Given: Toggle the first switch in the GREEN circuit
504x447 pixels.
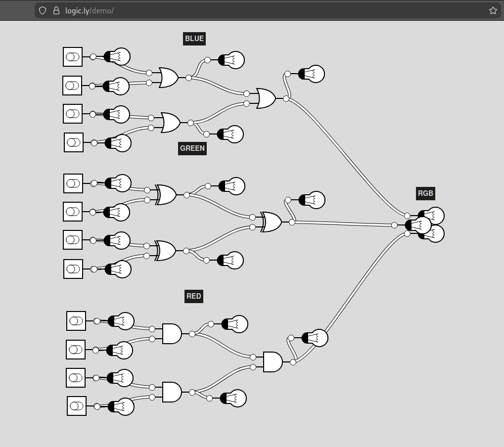Looking at the screenshot, I should (x=73, y=183).
